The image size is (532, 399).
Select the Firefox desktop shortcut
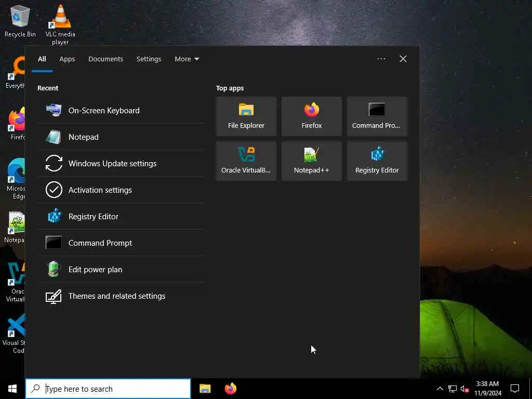tap(17, 124)
